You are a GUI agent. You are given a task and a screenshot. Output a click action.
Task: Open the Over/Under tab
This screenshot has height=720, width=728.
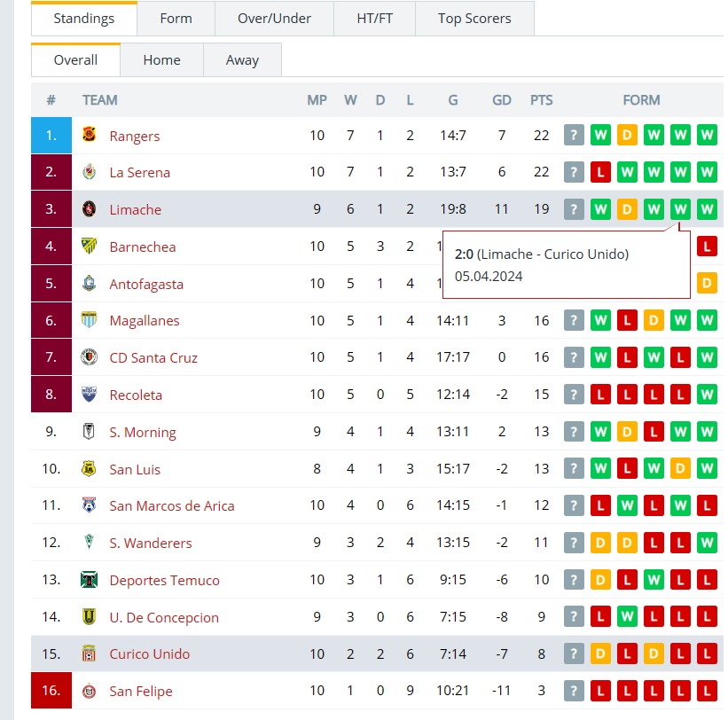pyautogui.click(x=274, y=18)
